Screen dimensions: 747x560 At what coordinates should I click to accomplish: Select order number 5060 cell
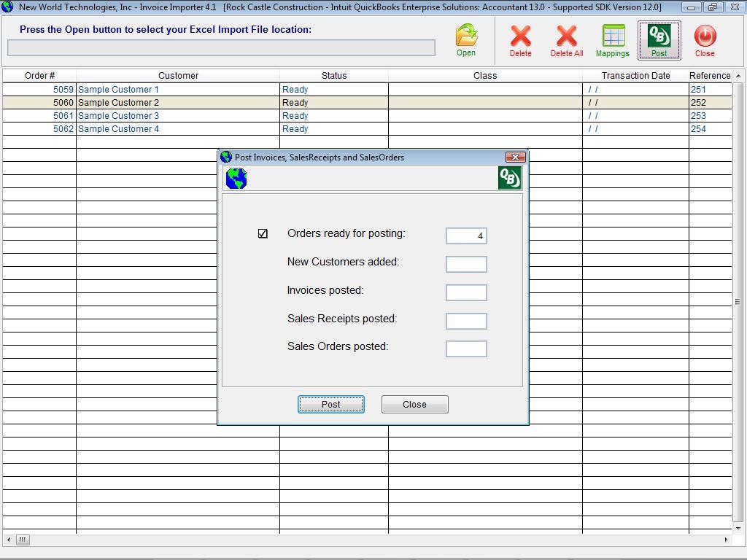coord(39,102)
